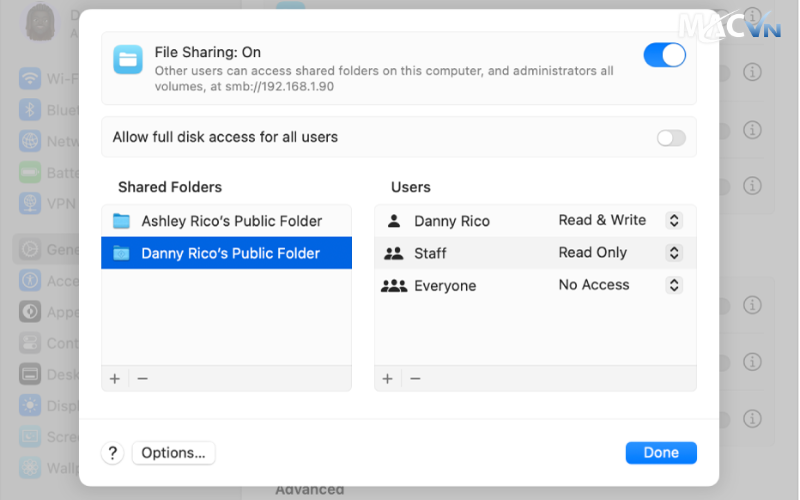800x500 pixels.
Task: Remove selected shared folder with minus button
Action: (142, 379)
